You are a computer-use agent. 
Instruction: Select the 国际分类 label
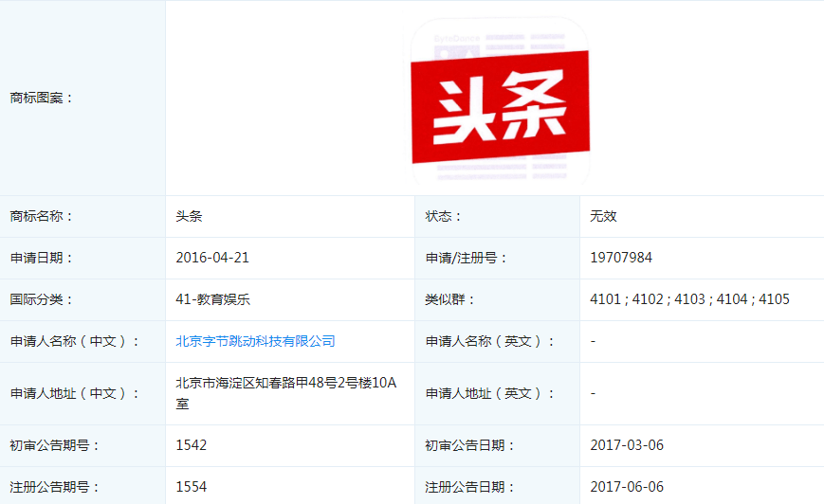[x=41, y=299]
